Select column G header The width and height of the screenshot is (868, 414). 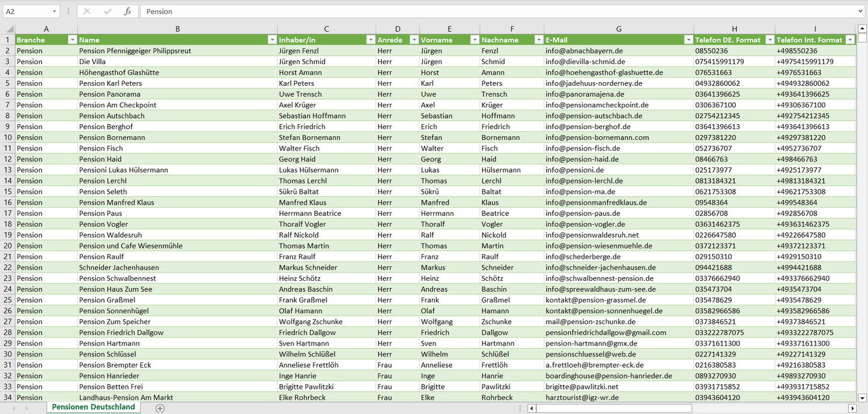(x=619, y=29)
